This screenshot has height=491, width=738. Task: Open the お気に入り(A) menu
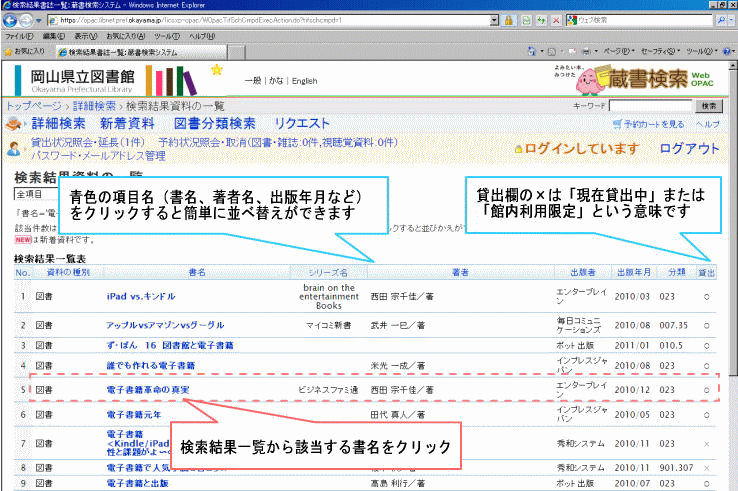click(x=127, y=35)
